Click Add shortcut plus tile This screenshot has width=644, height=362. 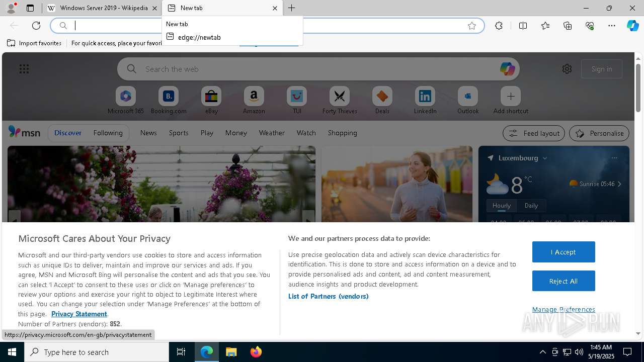coord(511,101)
